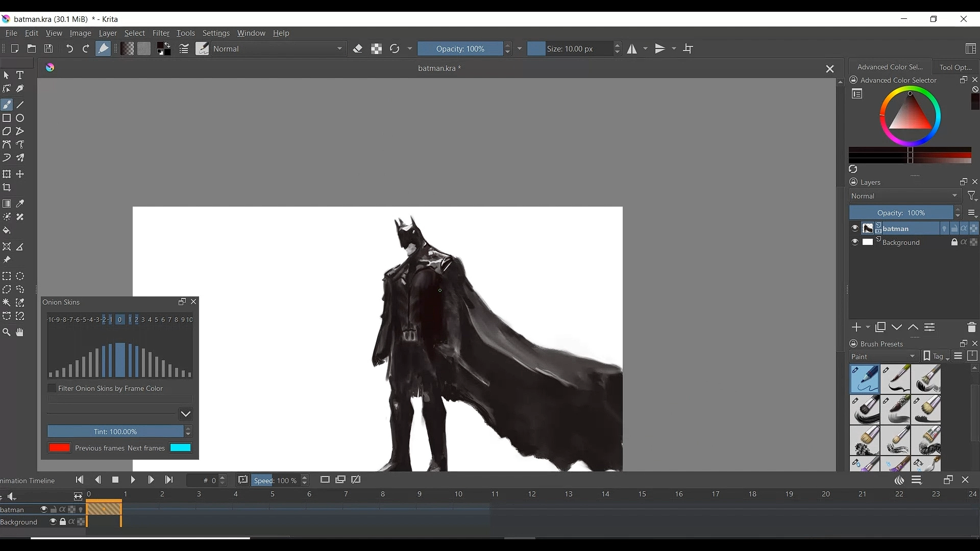This screenshot has width=980, height=551.
Task: Select the Fill (bucket) tool
Action: coord(7,231)
